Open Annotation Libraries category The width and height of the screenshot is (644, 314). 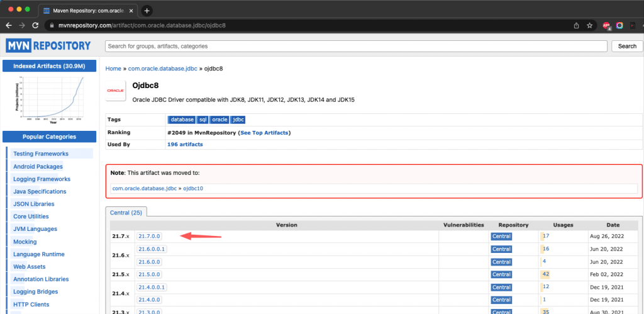pos(41,279)
